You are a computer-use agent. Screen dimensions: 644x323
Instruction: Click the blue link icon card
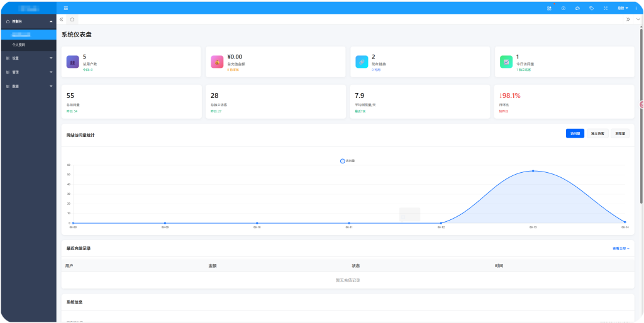click(362, 62)
